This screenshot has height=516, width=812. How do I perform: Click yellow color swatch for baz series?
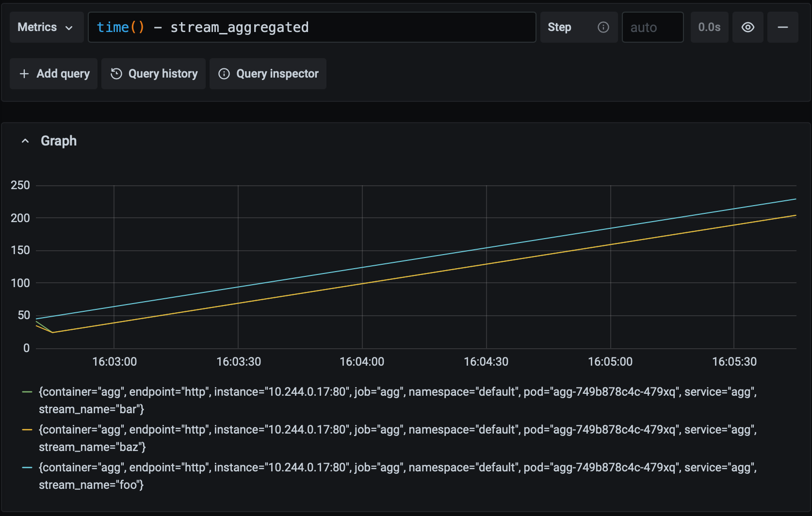click(x=27, y=430)
